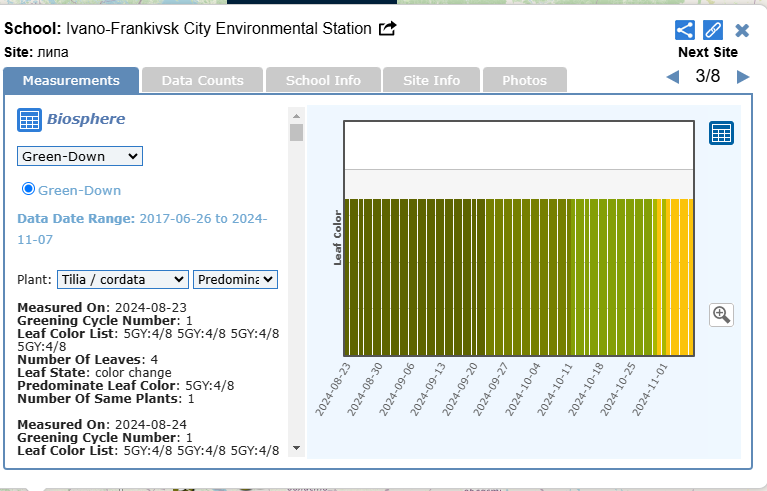The image size is (767, 491).
Task: Switch to the School Info tab
Action: click(323, 80)
